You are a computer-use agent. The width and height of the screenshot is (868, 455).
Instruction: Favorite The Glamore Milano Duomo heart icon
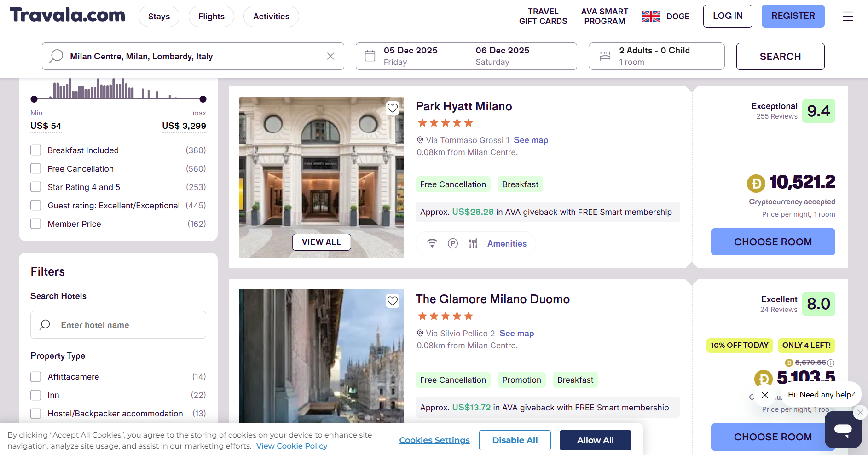pyautogui.click(x=393, y=301)
